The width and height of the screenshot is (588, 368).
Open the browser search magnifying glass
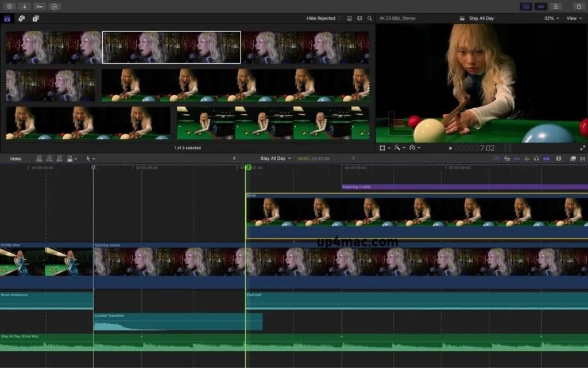click(370, 18)
